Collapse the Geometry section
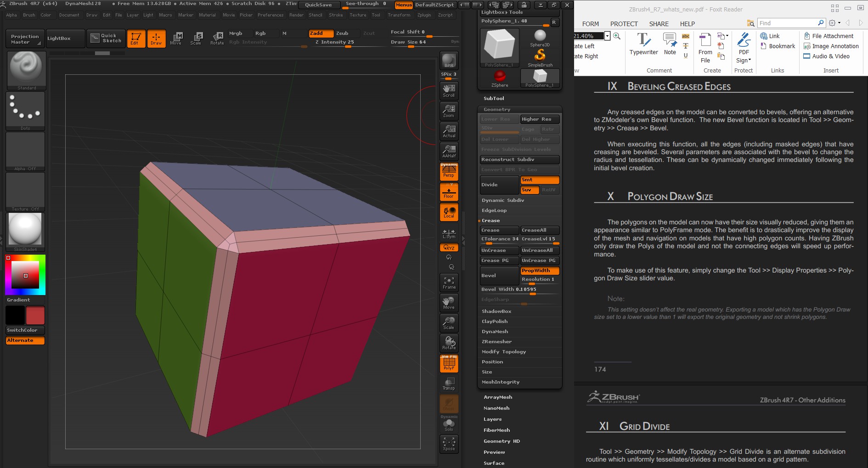Viewport: 868px width, 468px height. [x=497, y=110]
